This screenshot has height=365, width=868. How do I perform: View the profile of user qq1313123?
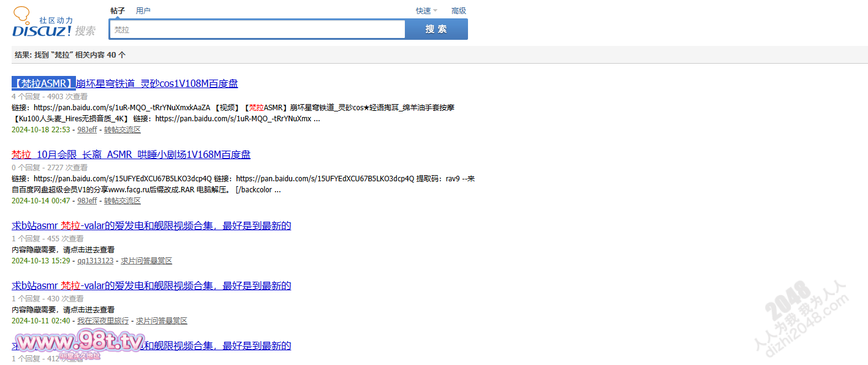(x=95, y=261)
